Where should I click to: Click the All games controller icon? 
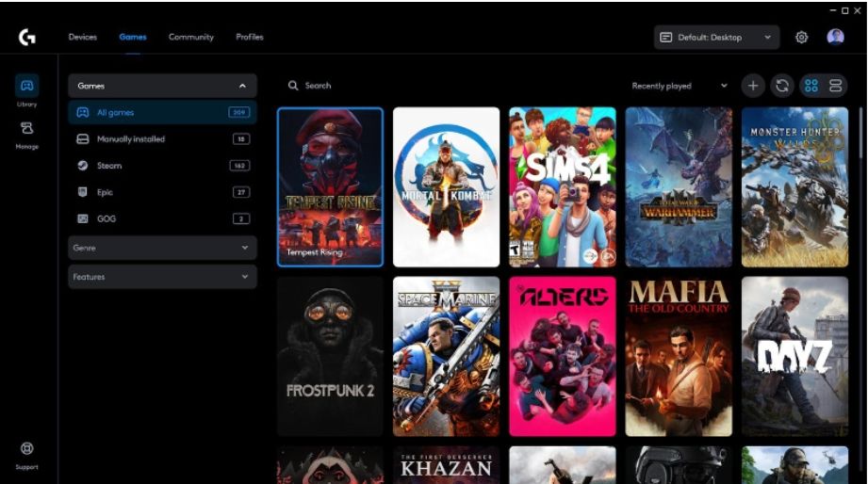click(83, 112)
